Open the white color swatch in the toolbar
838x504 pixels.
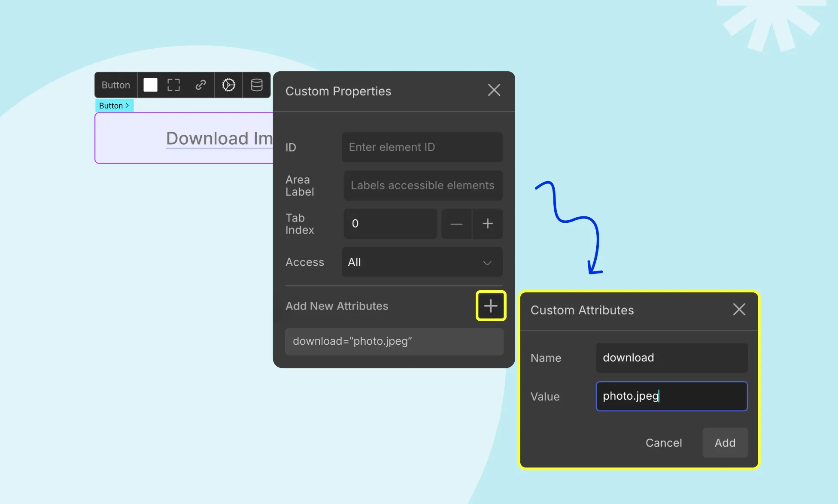pyautogui.click(x=150, y=85)
